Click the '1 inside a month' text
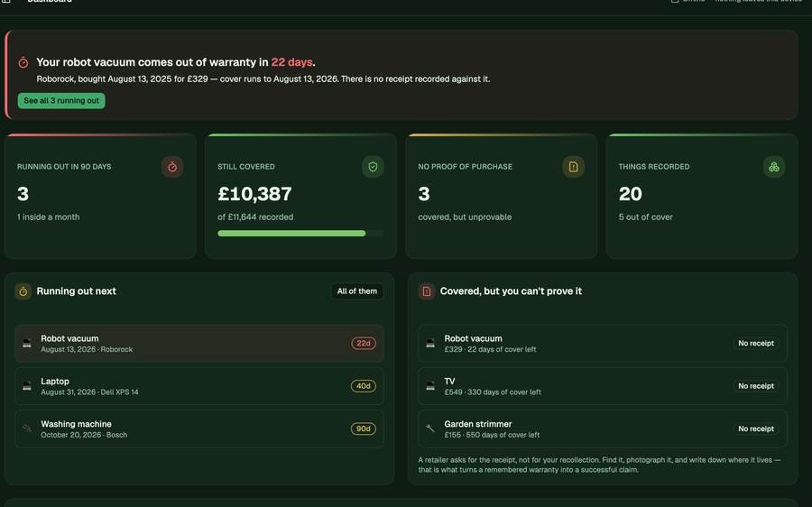This screenshot has height=507, width=812. [x=48, y=217]
